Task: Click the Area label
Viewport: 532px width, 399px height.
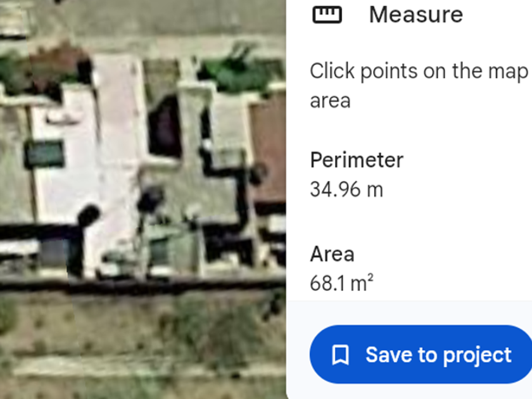Action: point(332,254)
